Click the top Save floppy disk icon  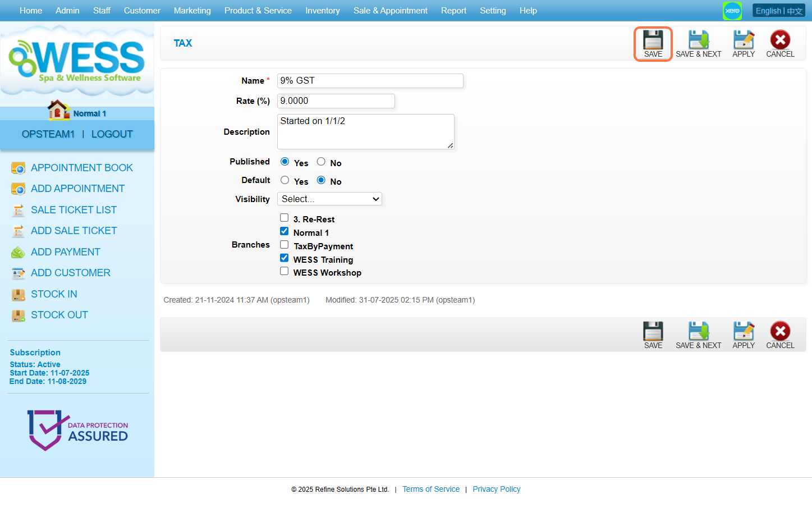[653, 40]
